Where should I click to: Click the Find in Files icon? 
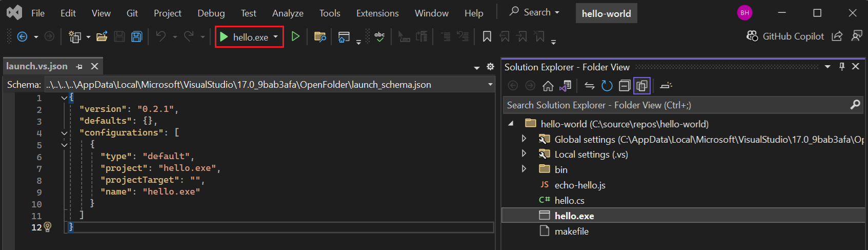pyautogui.click(x=320, y=36)
